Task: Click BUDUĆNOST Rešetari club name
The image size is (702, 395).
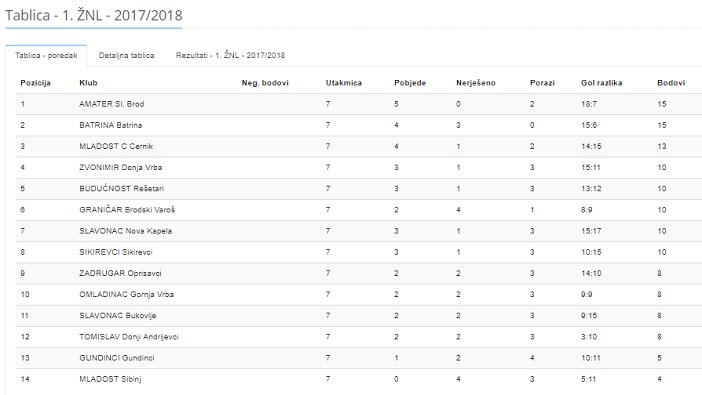Action: click(121, 189)
